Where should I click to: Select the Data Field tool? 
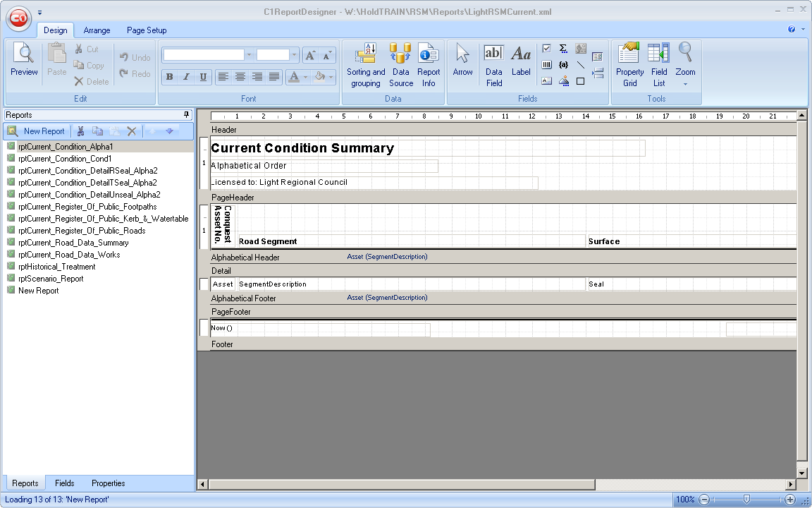(x=493, y=66)
